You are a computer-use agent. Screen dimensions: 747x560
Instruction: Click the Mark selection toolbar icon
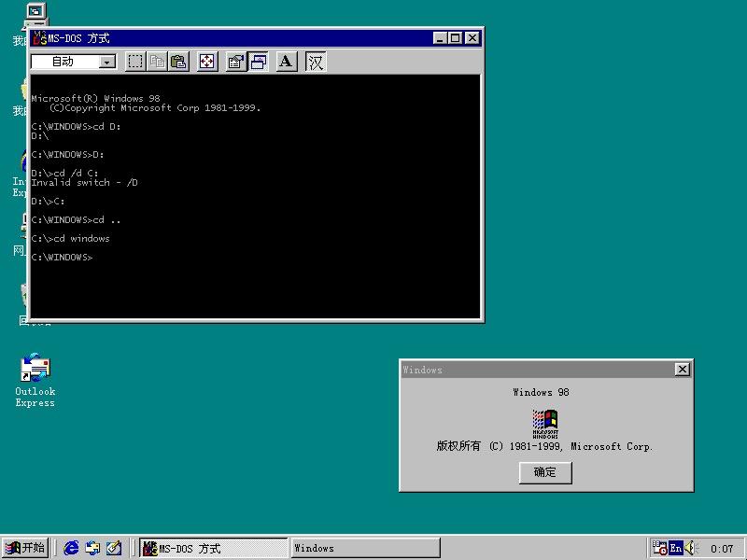pyautogui.click(x=135, y=62)
